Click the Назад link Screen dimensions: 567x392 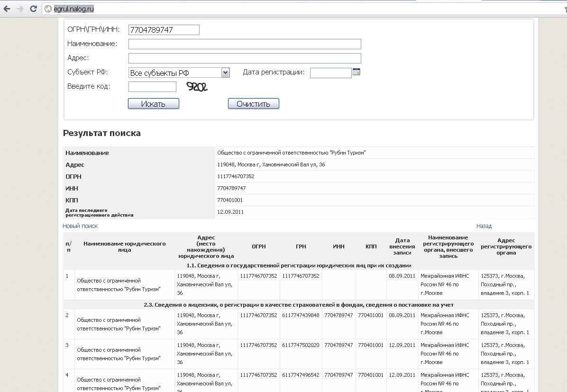pyautogui.click(x=484, y=226)
